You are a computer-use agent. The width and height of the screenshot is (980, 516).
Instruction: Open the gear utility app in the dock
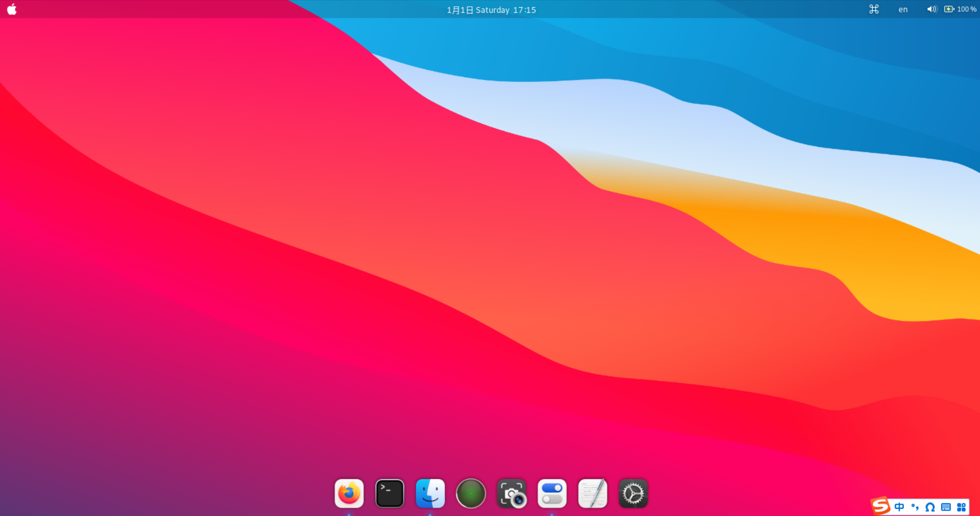633,493
